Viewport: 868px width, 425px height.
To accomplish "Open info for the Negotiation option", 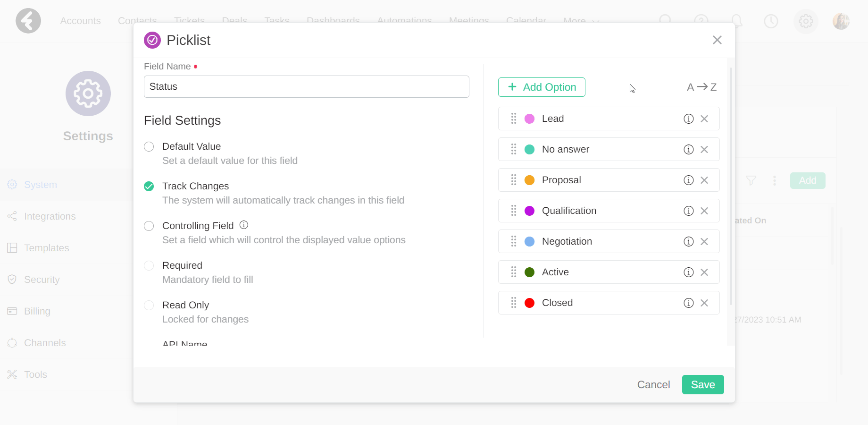I will point(689,241).
